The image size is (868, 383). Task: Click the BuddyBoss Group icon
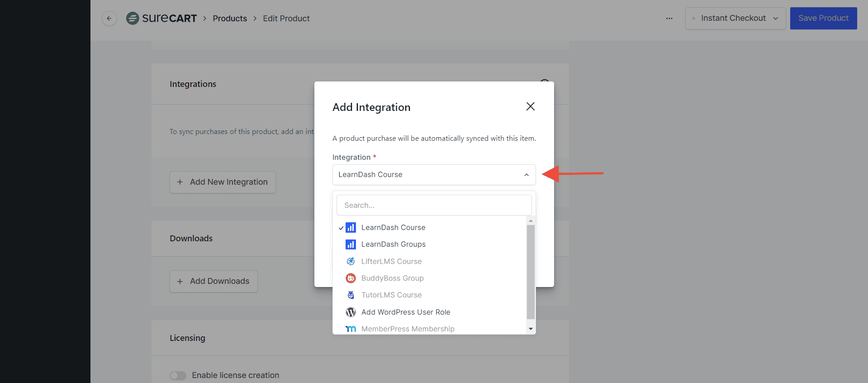[351, 278]
